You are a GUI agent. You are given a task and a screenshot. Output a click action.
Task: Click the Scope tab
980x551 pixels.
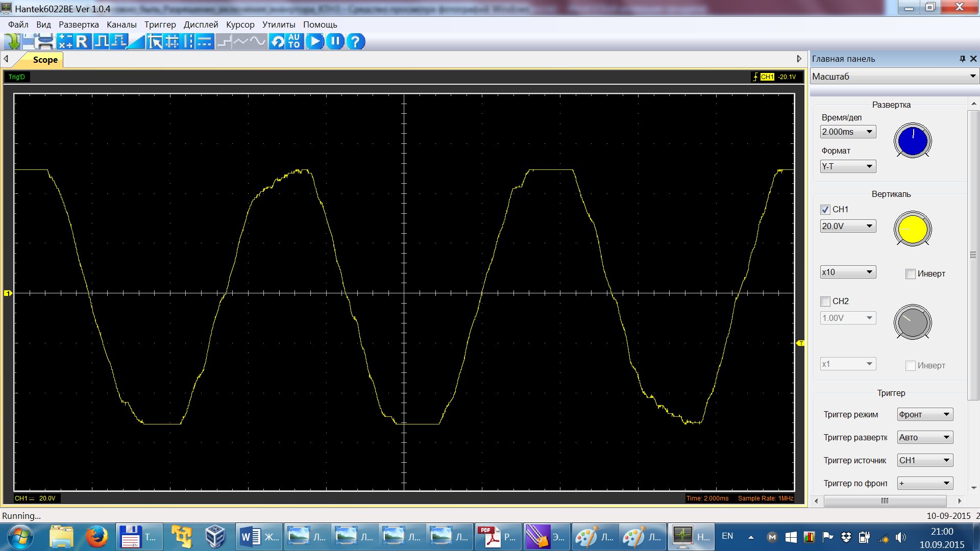tap(45, 60)
